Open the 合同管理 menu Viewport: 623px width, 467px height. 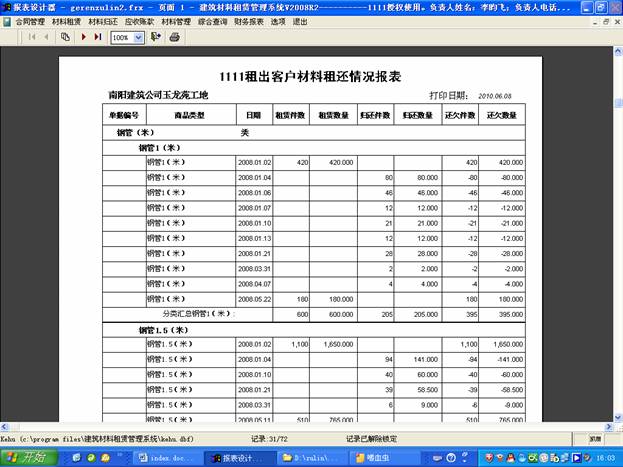[x=29, y=20]
